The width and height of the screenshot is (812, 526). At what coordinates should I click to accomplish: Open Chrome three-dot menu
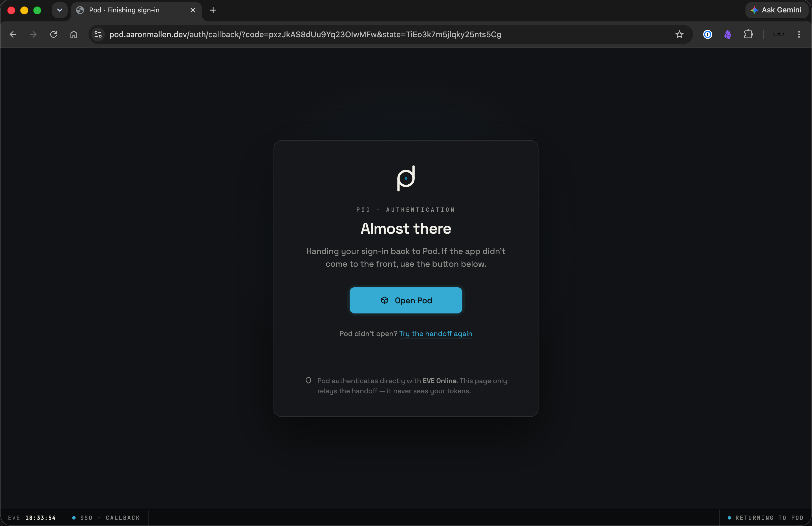click(799, 34)
